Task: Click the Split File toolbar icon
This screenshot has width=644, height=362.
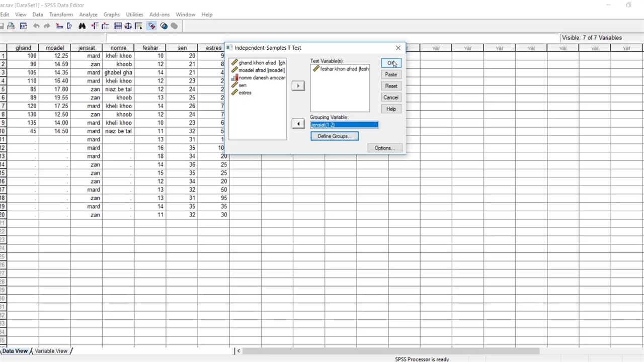Action: pyautogui.click(x=118, y=26)
